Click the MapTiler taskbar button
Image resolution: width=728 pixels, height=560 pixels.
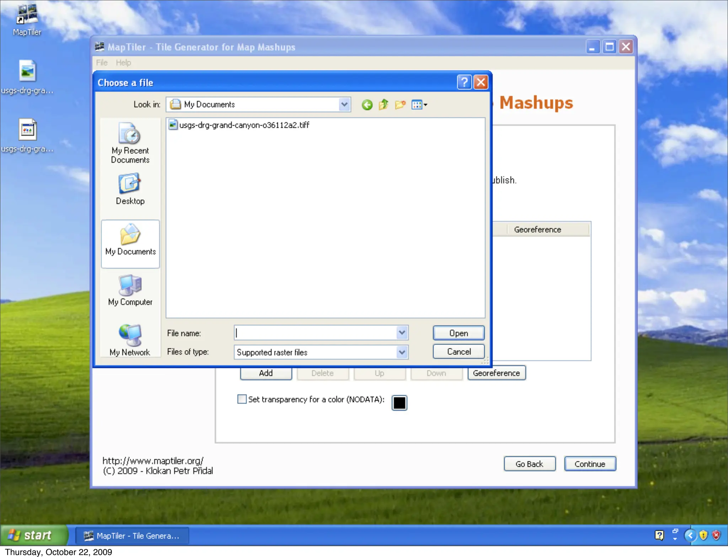(132, 535)
